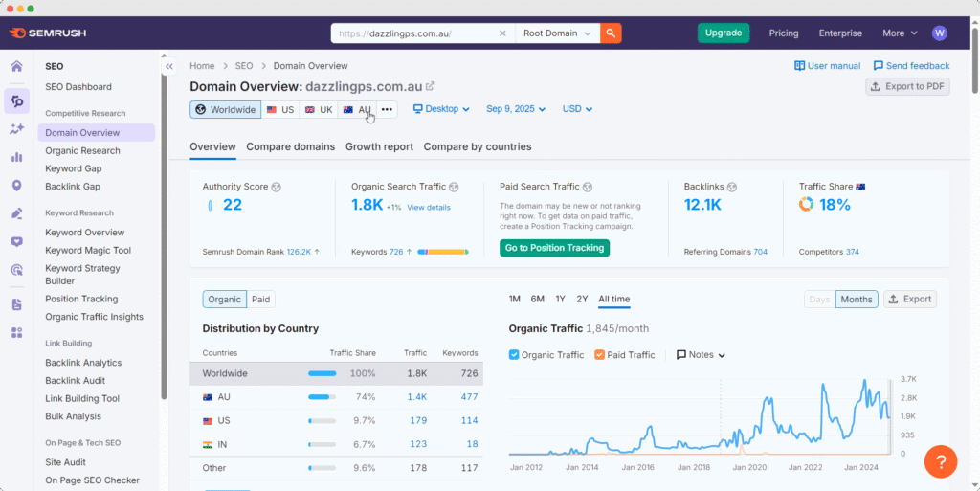The image size is (980, 491).
Task: Click the user avatar W icon
Action: 940,33
